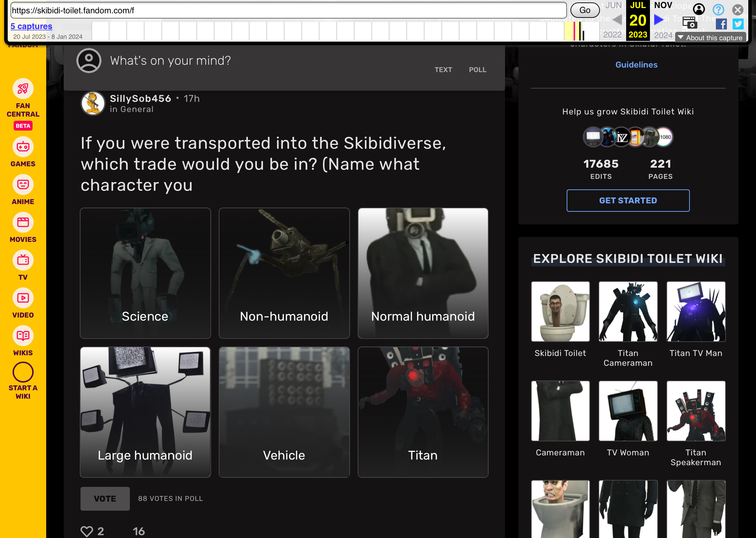756x538 pixels.
Task: Go to the previous capture arrow
Action: pos(617,19)
